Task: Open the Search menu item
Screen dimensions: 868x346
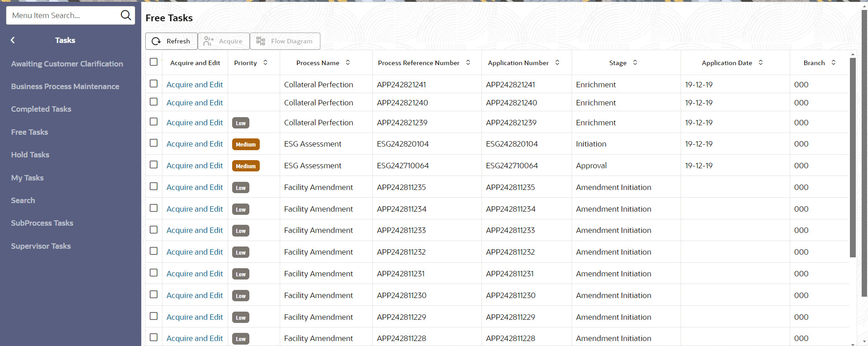Action: [x=23, y=200]
